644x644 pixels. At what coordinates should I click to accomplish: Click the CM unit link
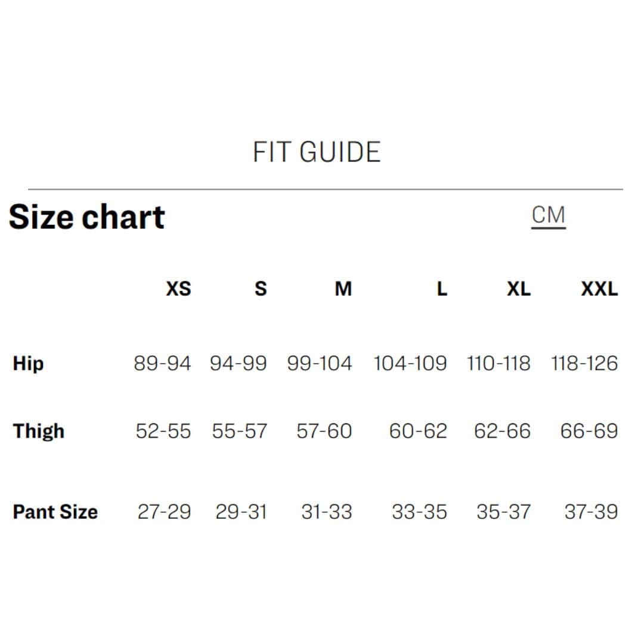coord(548,215)
